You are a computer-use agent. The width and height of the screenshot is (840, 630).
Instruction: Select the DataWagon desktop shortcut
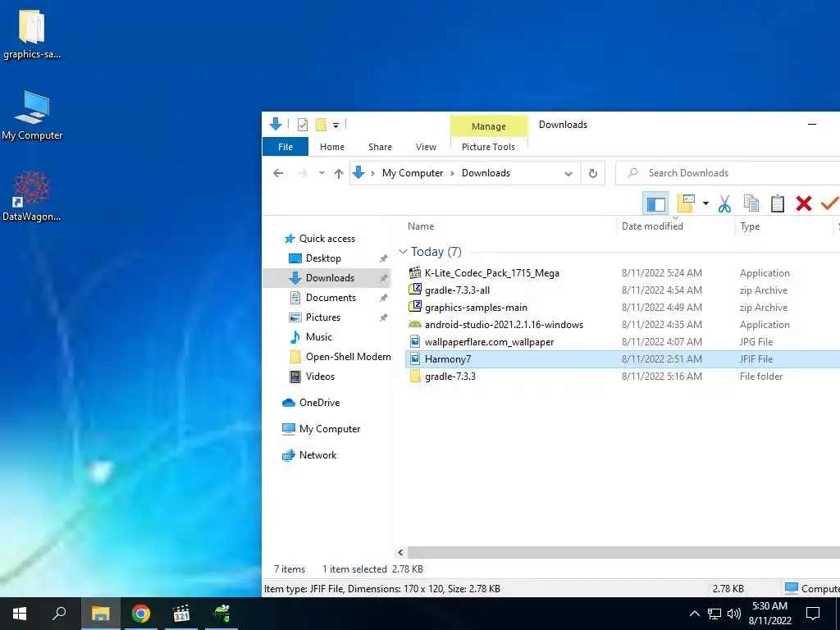click(32, 197)
